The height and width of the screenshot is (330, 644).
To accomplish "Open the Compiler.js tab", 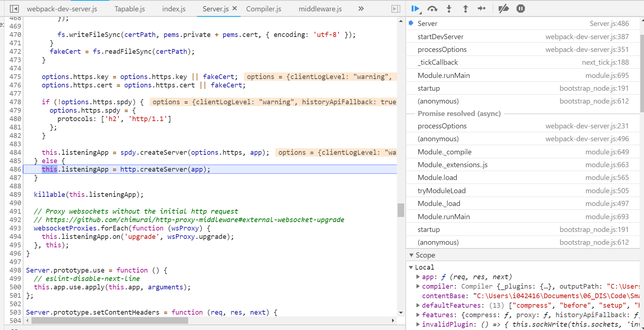I will click(x=264, y=9).
